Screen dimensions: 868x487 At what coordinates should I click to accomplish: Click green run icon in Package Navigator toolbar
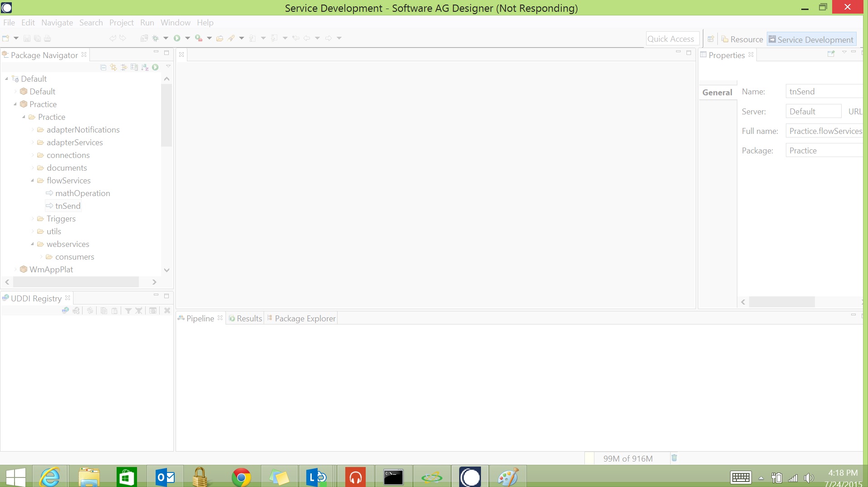click(x=155, y=67)
